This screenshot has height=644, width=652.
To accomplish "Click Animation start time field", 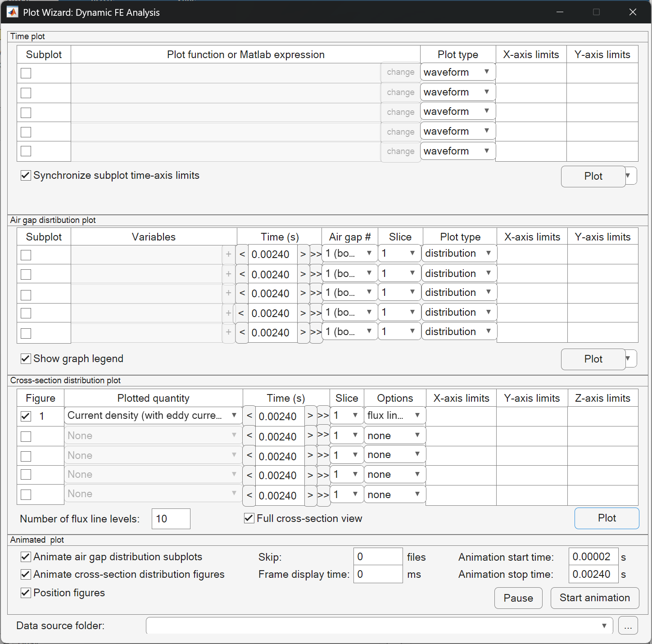I will [x=594, y=557].
